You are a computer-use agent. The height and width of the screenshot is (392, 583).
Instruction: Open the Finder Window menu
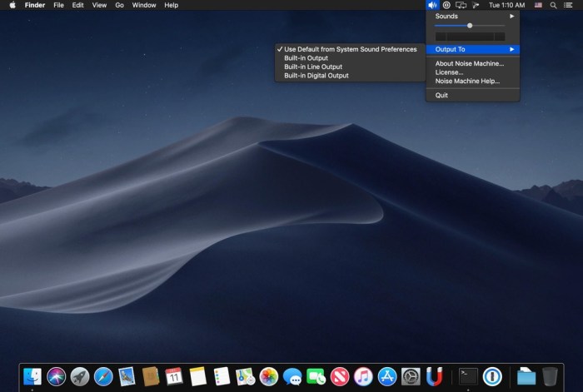click(144, 5)
